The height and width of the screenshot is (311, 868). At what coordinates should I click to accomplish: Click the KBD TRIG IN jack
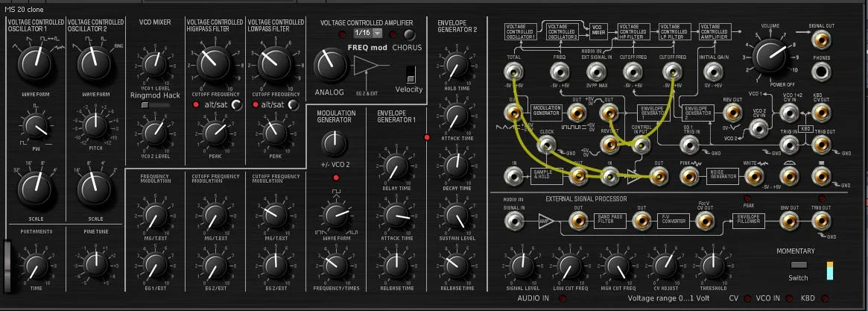(788, 145)
